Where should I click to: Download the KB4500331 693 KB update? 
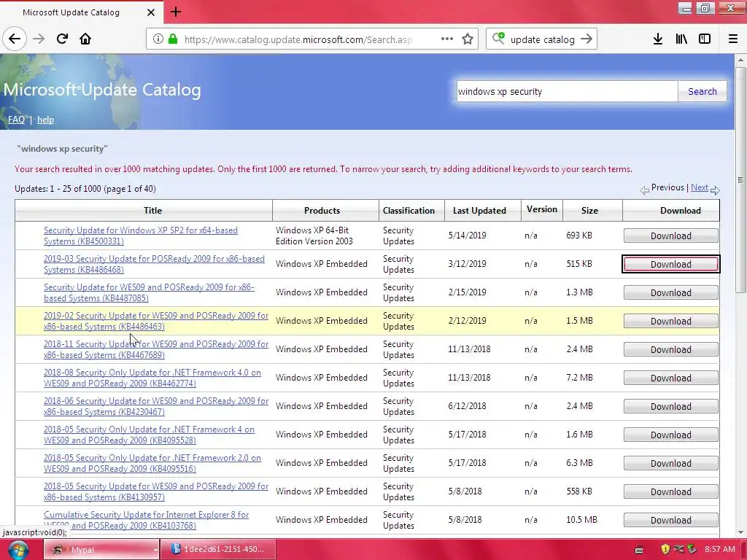[671, 236]
